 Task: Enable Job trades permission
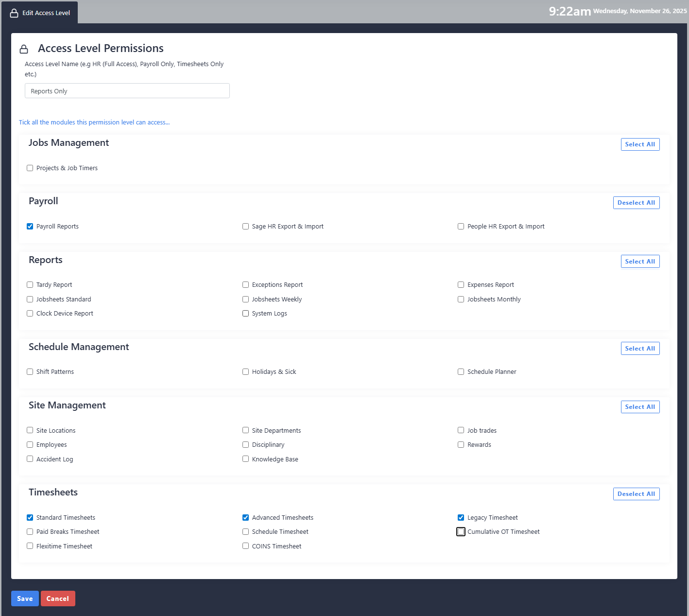[x=461, y=430]
